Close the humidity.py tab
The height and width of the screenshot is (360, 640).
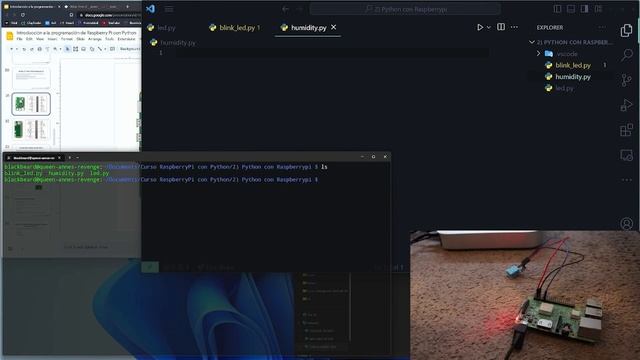(x=333, y=27)
